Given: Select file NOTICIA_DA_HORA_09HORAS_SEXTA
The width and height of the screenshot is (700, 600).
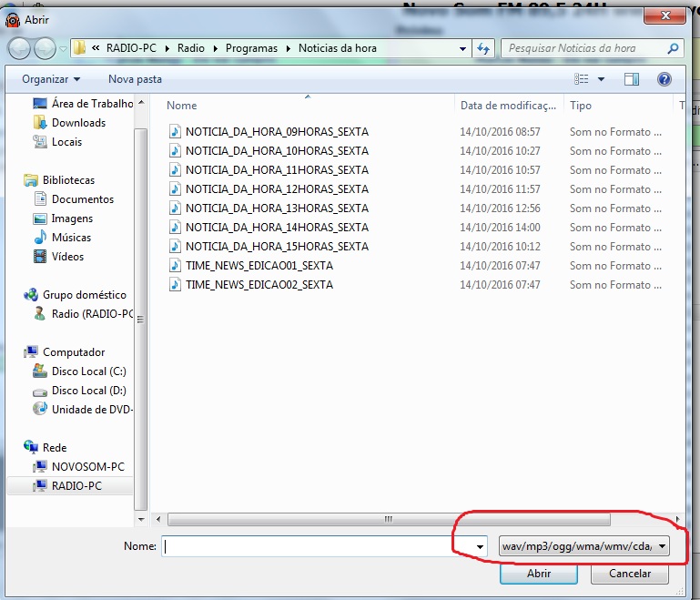Looking at the screenshot, I should click(x=277, y=132).
